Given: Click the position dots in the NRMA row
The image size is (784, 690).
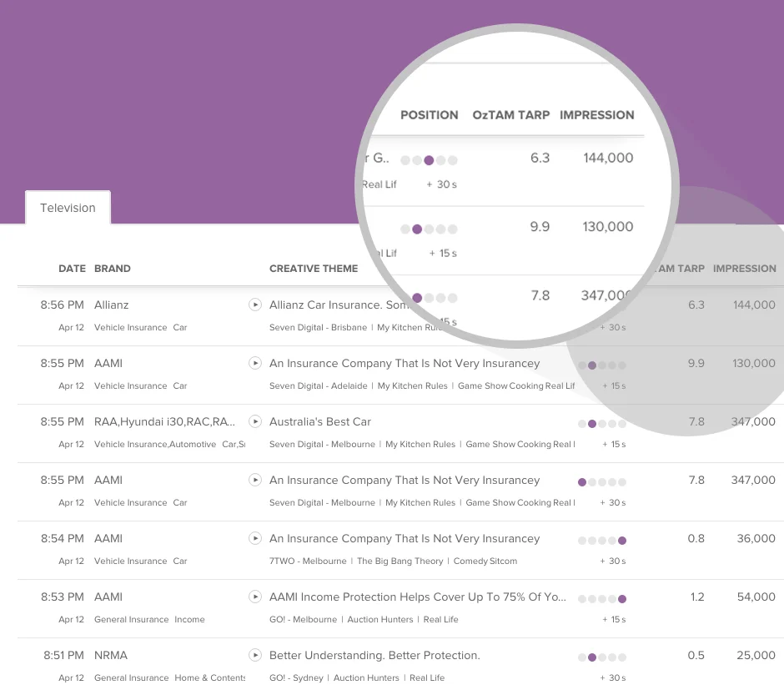Looking at the screenshot, I should (602, 657).
